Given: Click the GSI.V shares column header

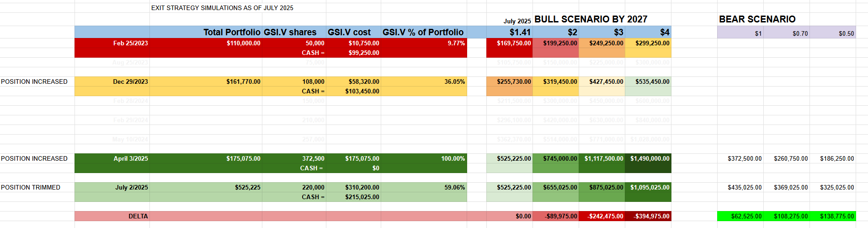Looking at the screenshot, I should pos(294,32).
